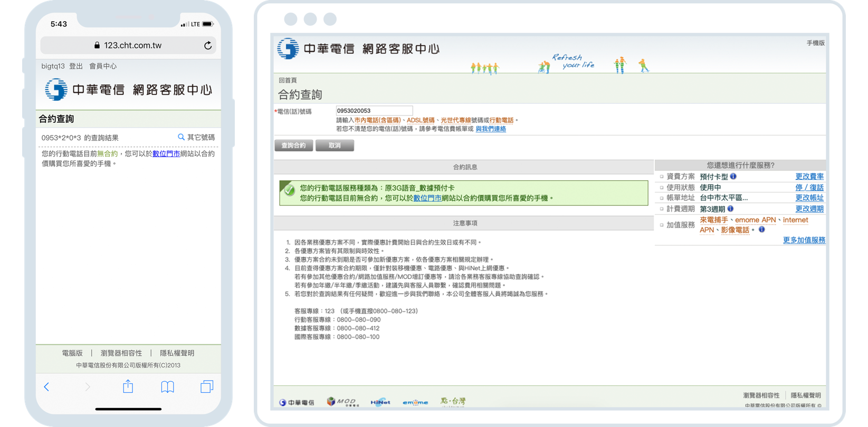Click the 中華電信 footer logo

click(297, 402)
